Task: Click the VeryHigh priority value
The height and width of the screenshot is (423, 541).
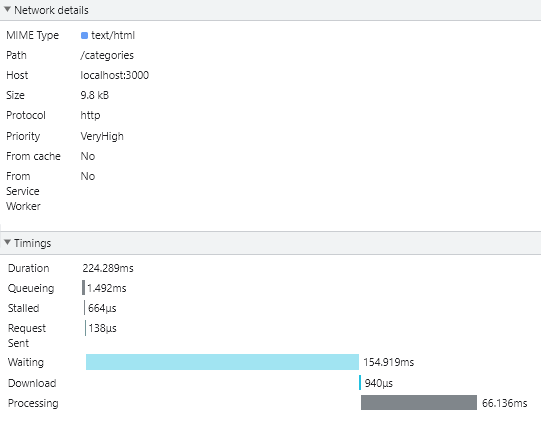Action: [102, 136]
